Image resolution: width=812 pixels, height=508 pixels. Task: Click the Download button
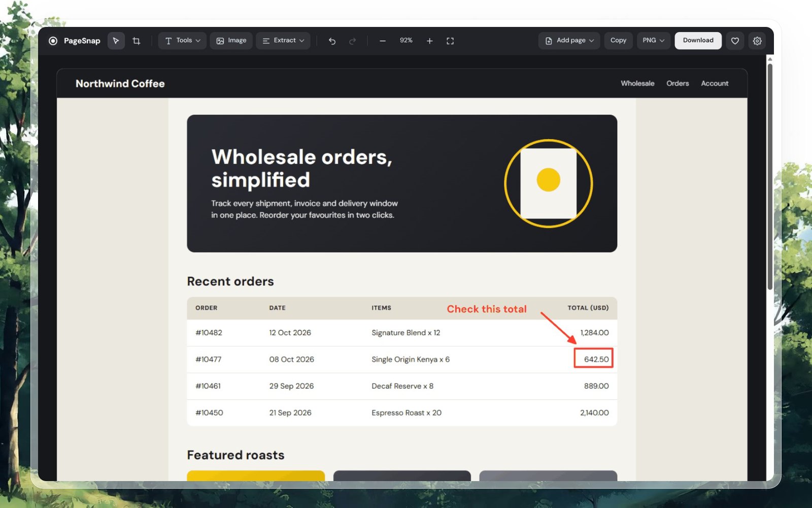pyautogui.click(x=698, y=41)
